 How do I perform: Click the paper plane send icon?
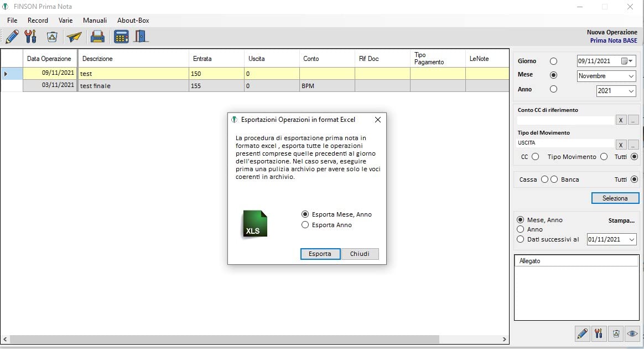point(74,37)
